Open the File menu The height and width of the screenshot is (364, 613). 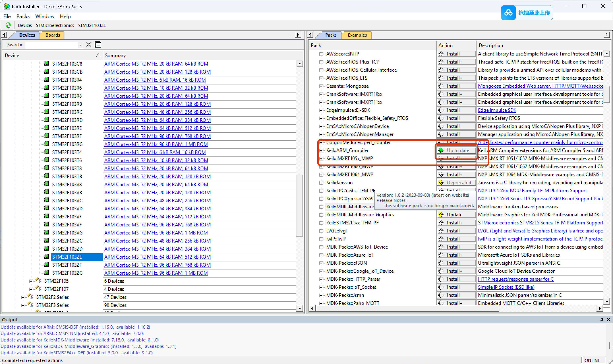coord(7,16)
